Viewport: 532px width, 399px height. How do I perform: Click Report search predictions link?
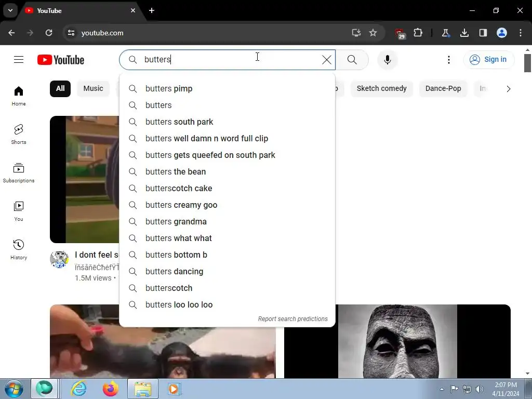click(293, 319)
